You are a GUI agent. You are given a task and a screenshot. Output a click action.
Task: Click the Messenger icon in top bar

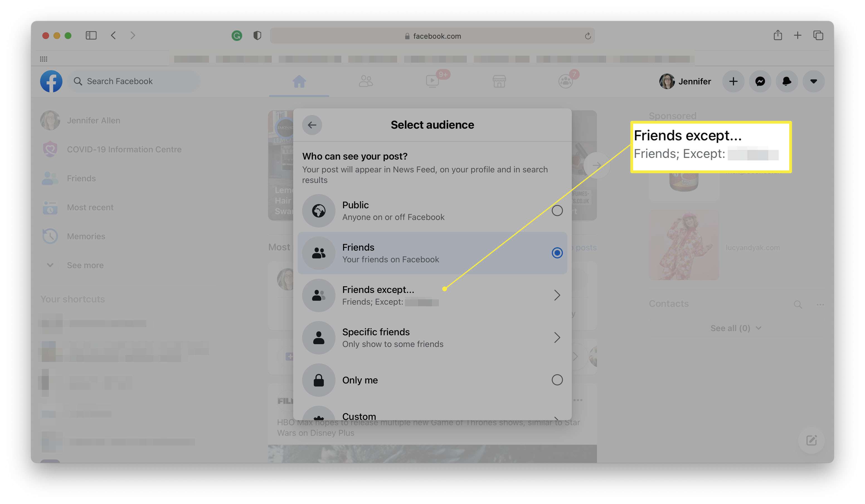tap(760, 81)
